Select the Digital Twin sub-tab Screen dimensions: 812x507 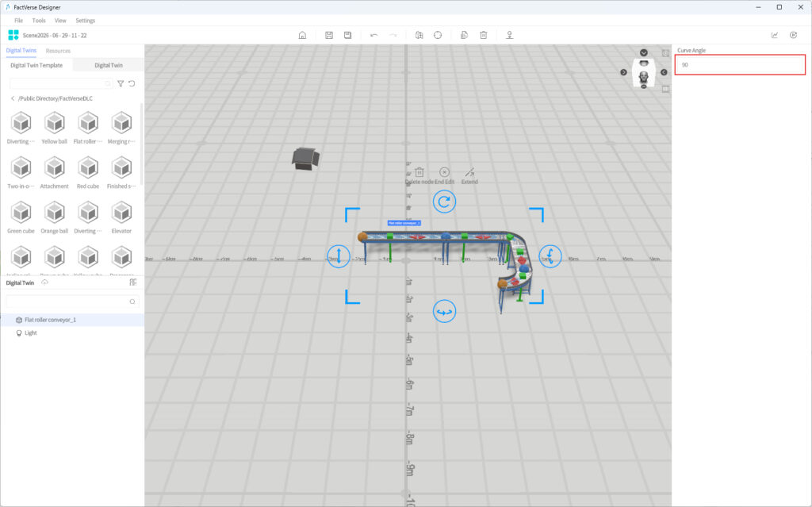click(109, 65)
